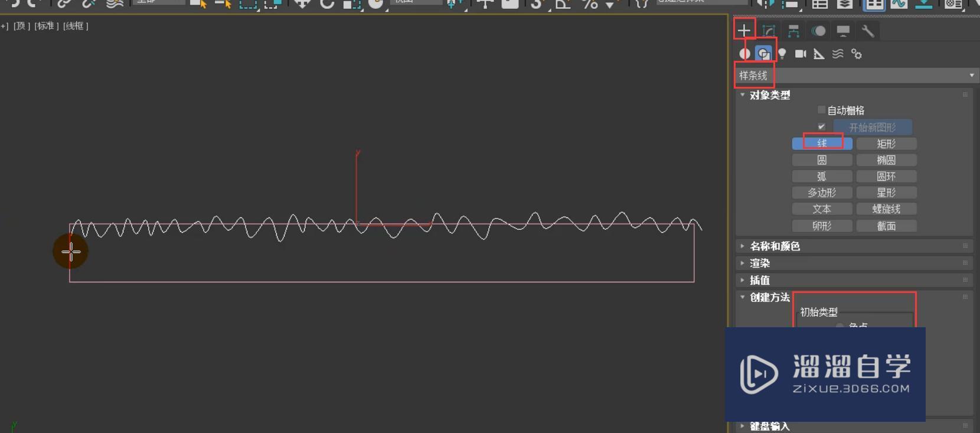Collapse the 创建方法 rollout
980x433 pixels.
pyautogui.click(x=770, y=298)
